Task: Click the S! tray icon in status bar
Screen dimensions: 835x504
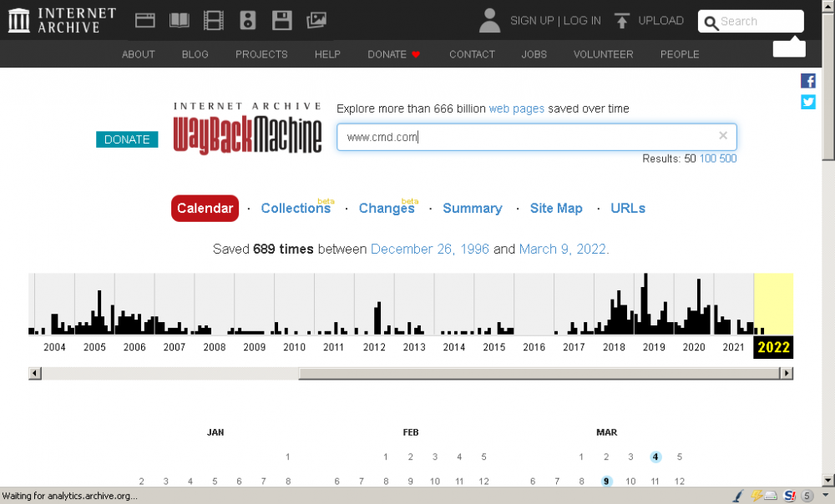Action: 790,496
